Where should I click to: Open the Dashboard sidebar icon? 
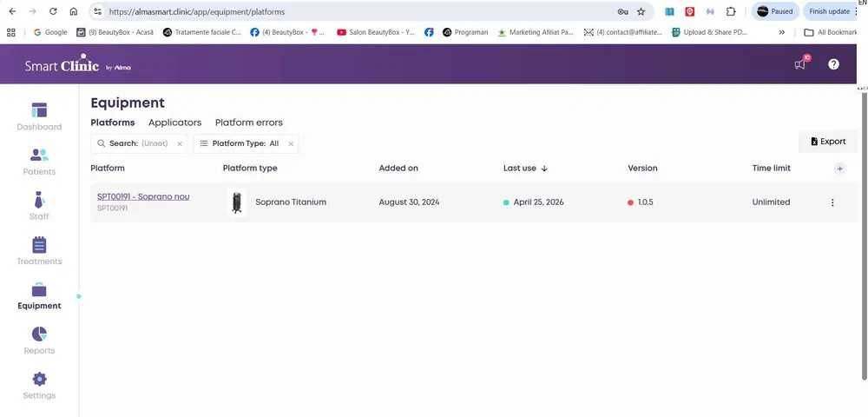(x=39, y=110)
